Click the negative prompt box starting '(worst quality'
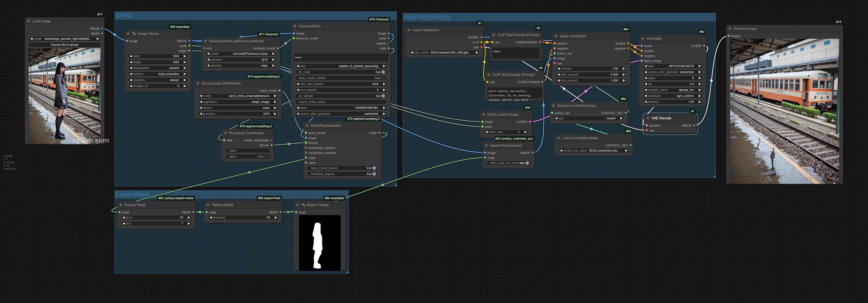Screen dimensions: 868x303 pos(515,93)
